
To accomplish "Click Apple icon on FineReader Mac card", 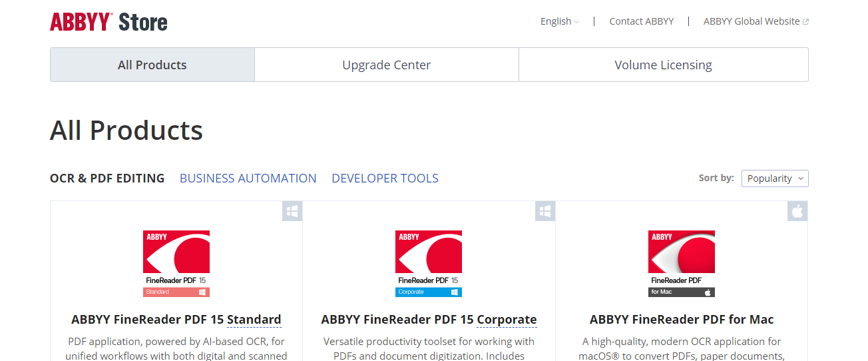I will tap(797, 211).
